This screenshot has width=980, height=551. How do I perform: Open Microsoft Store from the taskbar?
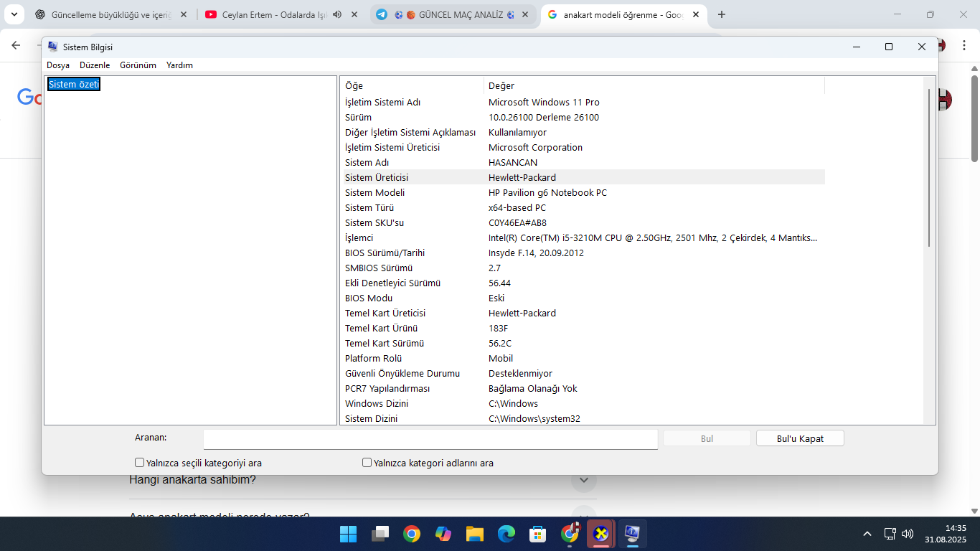pos(538,534)
